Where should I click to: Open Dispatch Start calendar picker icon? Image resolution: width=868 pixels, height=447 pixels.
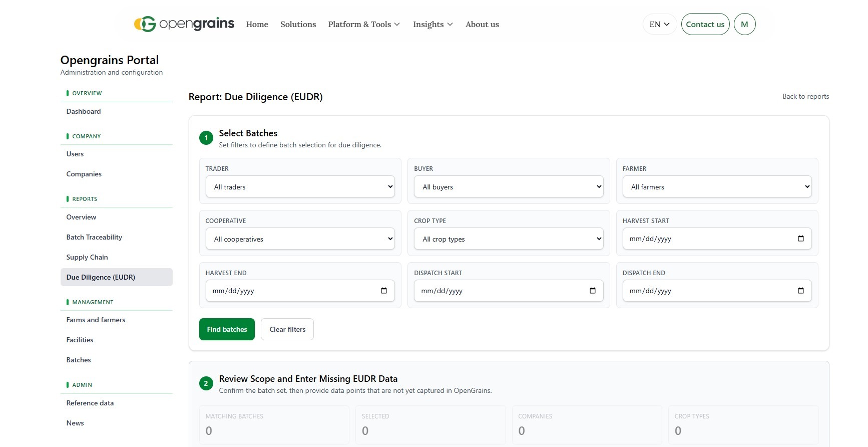pyautogui.click(x=593, y=291)
